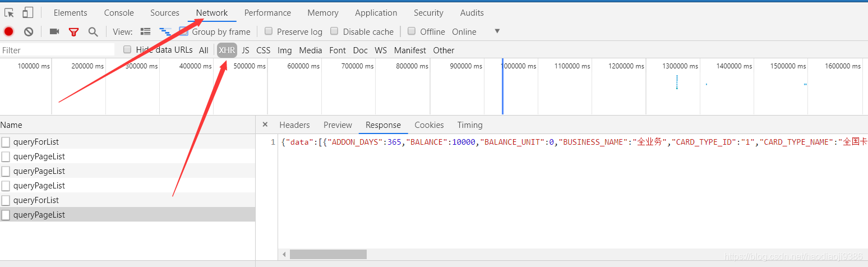The width and height of the screenshot is (868, 267).
Task: Filter requests by Manifest
Action: click(410, 50)
